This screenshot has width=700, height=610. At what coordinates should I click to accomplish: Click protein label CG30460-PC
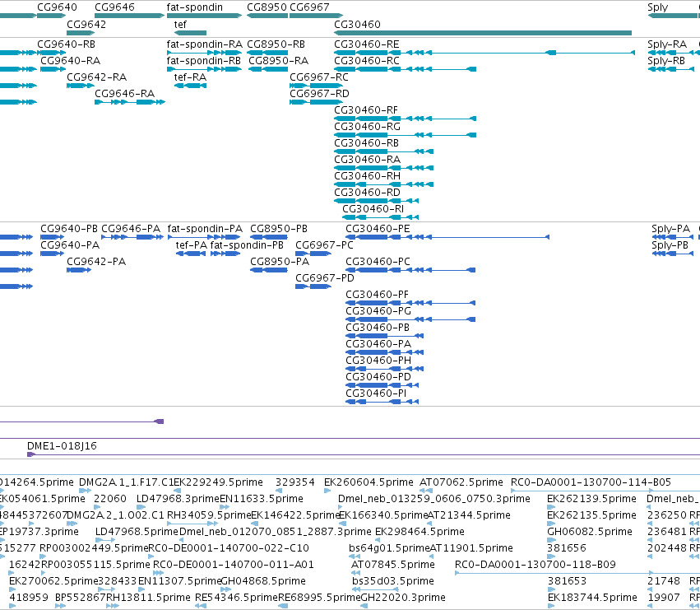pos(378,262)
